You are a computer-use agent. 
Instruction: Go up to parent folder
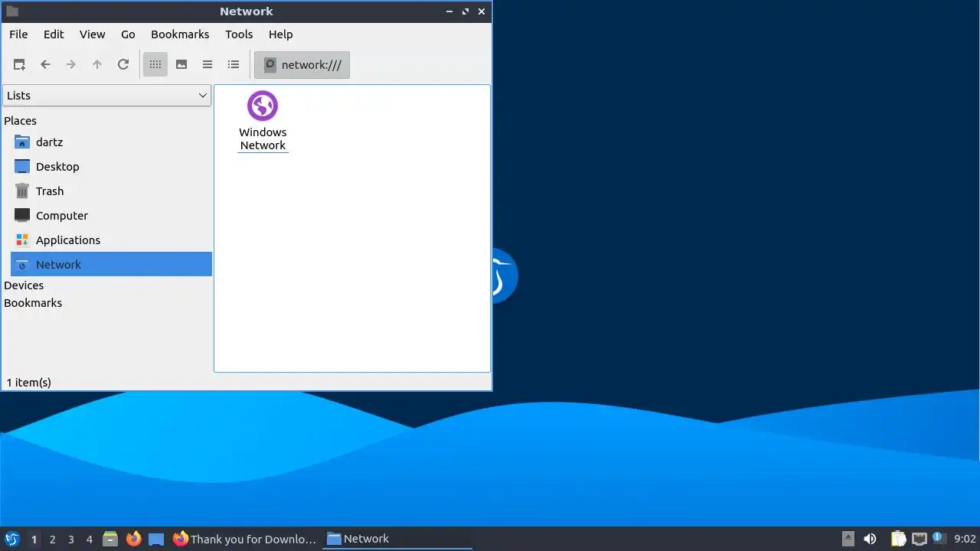pyautogui.click(x=97, y=65)
